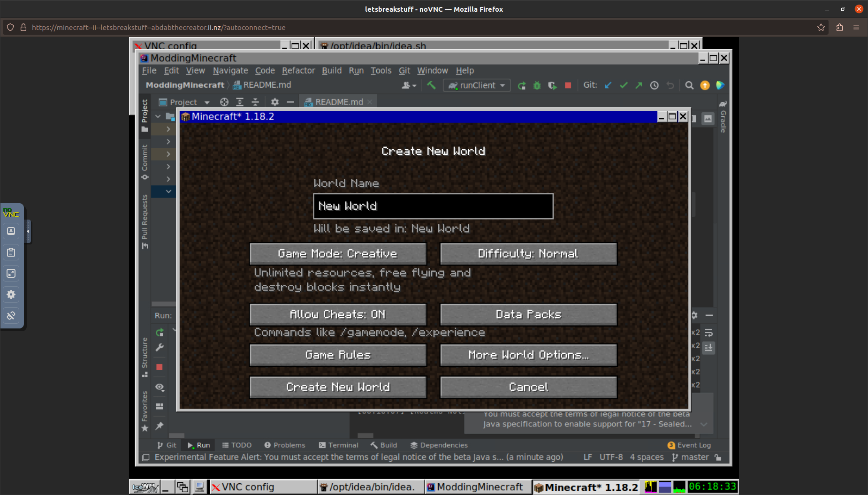The width and height of the screenshot is (868, 495).
Task: Toggle soft-wrap in Run console
Action: pyautogui.click(x=708, y=333)
